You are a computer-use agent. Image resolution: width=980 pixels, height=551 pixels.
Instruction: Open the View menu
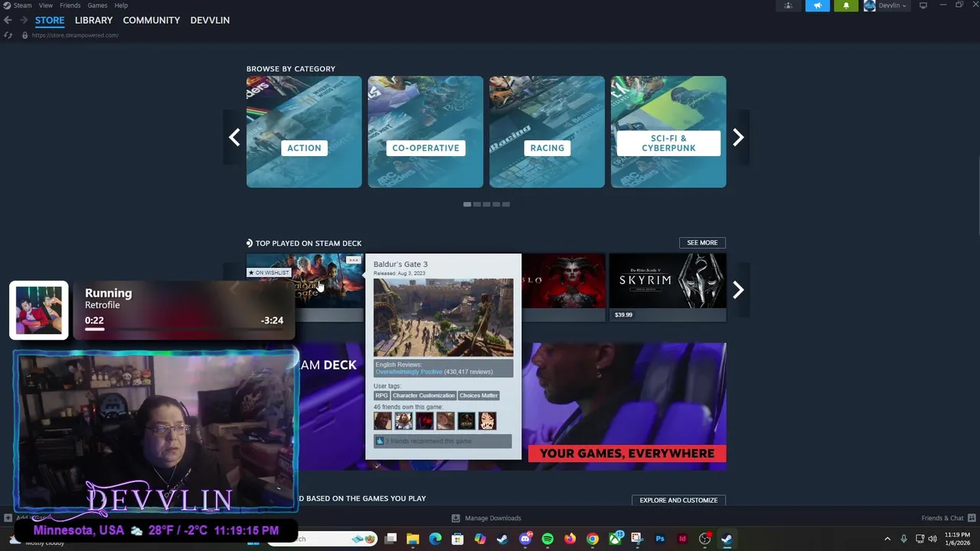46,5
